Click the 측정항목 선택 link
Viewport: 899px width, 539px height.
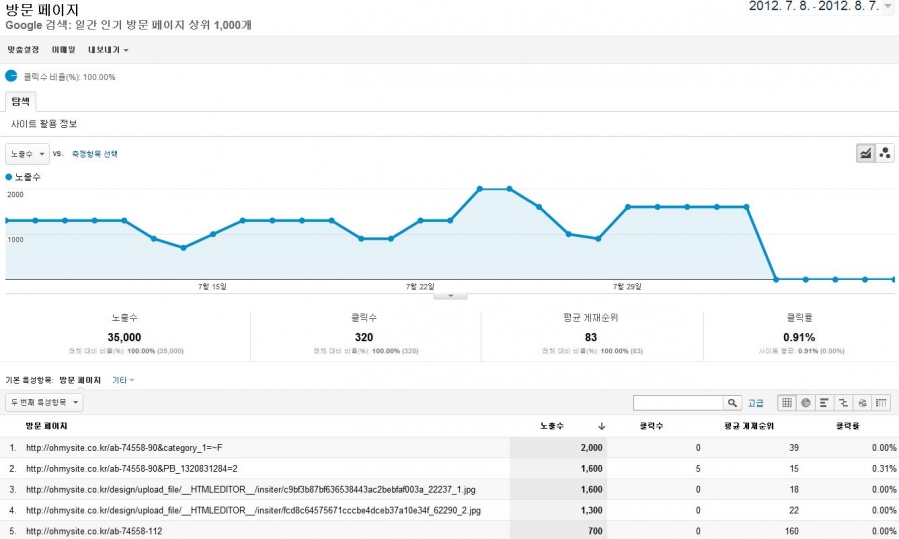point(95,154)
